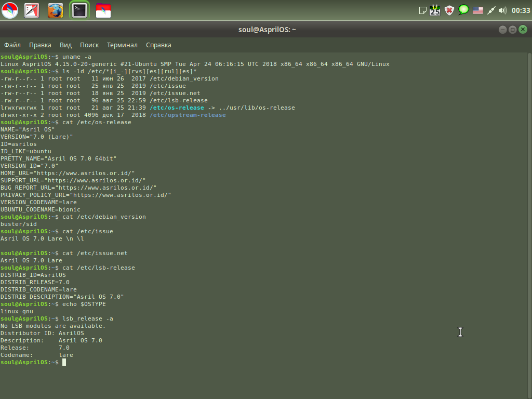Open the calendar tray icon showing 25

(x=435, y=10)
